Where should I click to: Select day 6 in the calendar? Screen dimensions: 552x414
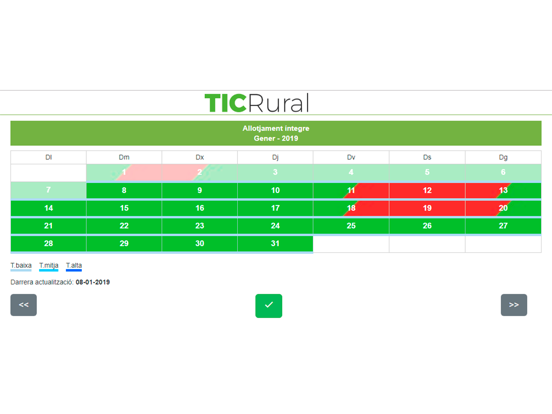coord(503,172)
